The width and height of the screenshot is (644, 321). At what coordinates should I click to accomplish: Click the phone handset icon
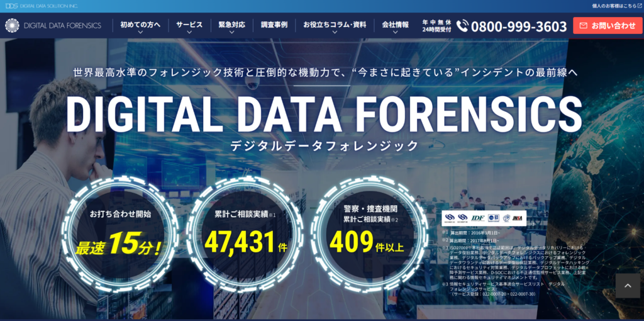[x=462, y=26]
